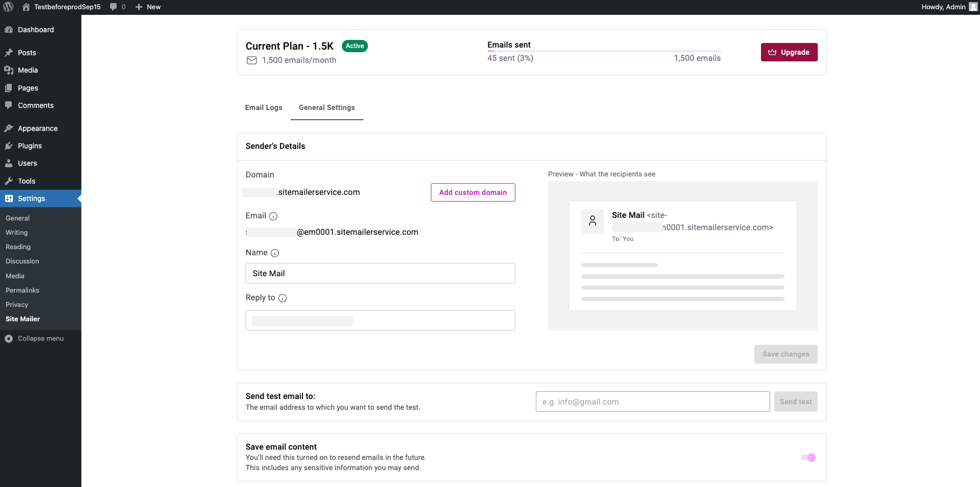Click the Pages sidebar icon
This screenshot has height=487, width=980.
click(x=9, y=88)
